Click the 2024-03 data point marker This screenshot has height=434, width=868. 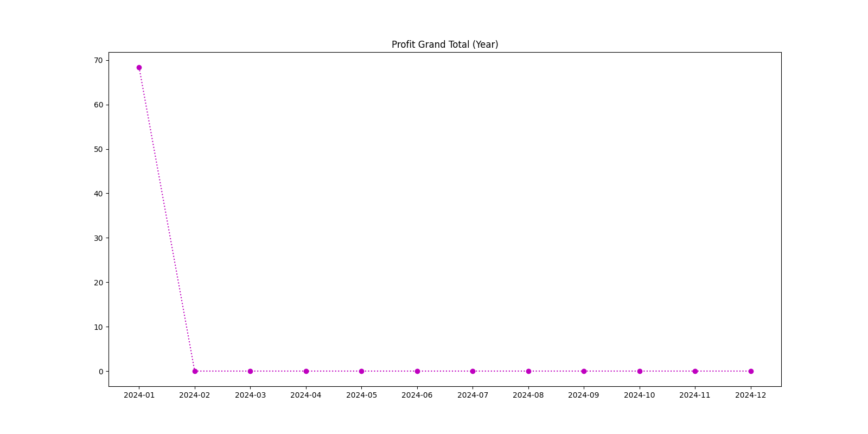pyautogui.click(x=250, y=371)
